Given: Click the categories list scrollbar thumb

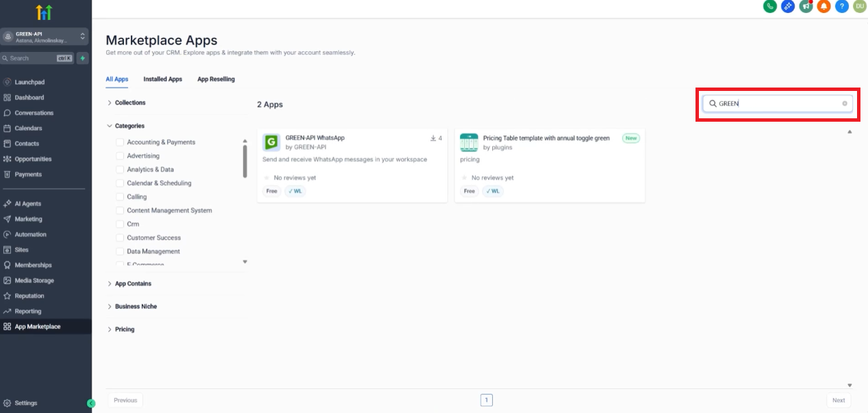Looking at the screenshot, I should [x=245, y=161].
